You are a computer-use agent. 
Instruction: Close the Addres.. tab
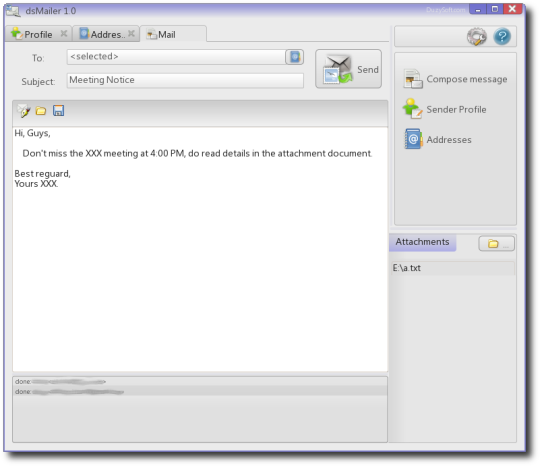pyautogui.click(x=131, y=34)
